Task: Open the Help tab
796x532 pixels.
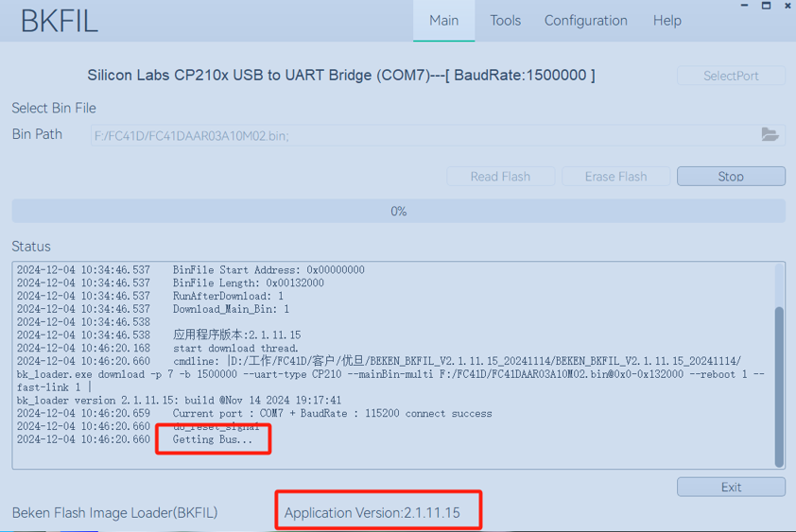Action: pyautogui.click(x=666, y=21)
